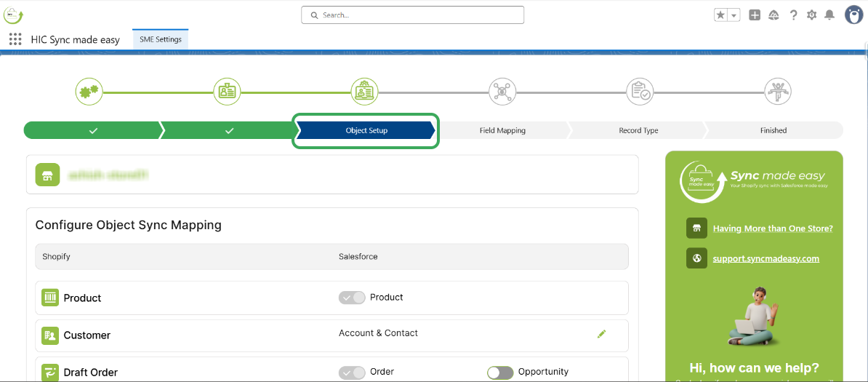Visit the support.syncmadeeasy.com link
The width and height of the screenshot is (868, 382).
point(765,258)
